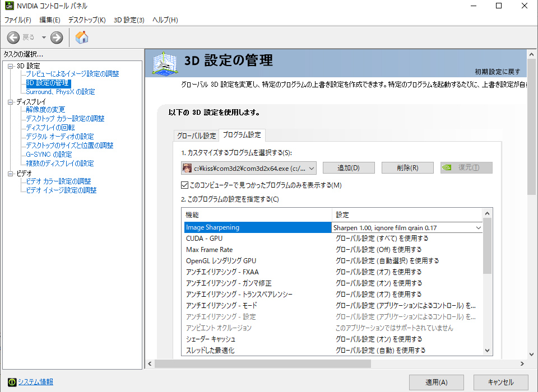Screen dimensions: 538x392
Task: Open G-SYNC の設定 page
Action: click(x=49, y=154)
